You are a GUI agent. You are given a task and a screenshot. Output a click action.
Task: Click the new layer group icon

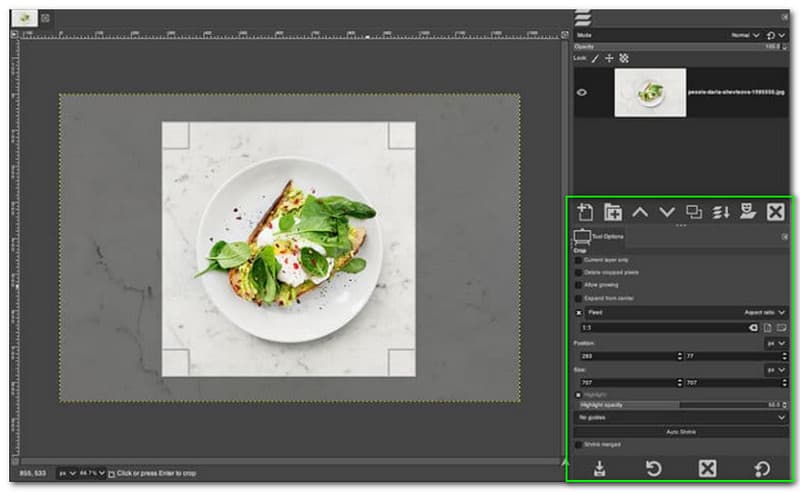pyautogui.click(x=612, y=212)
